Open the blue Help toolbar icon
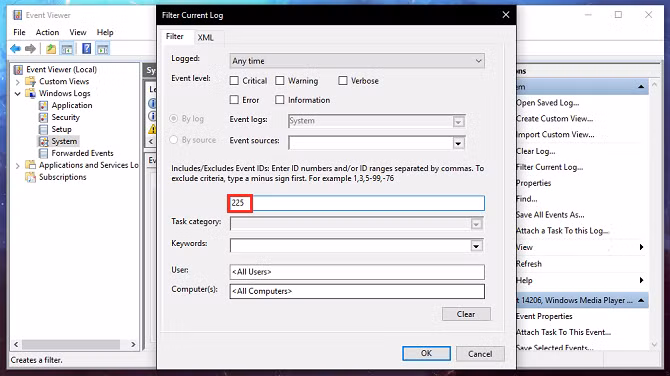670x376 pixels. [x=86, y=49]
